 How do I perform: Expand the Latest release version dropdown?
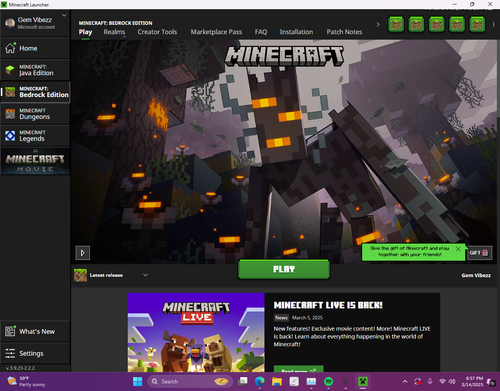point(145,275)
